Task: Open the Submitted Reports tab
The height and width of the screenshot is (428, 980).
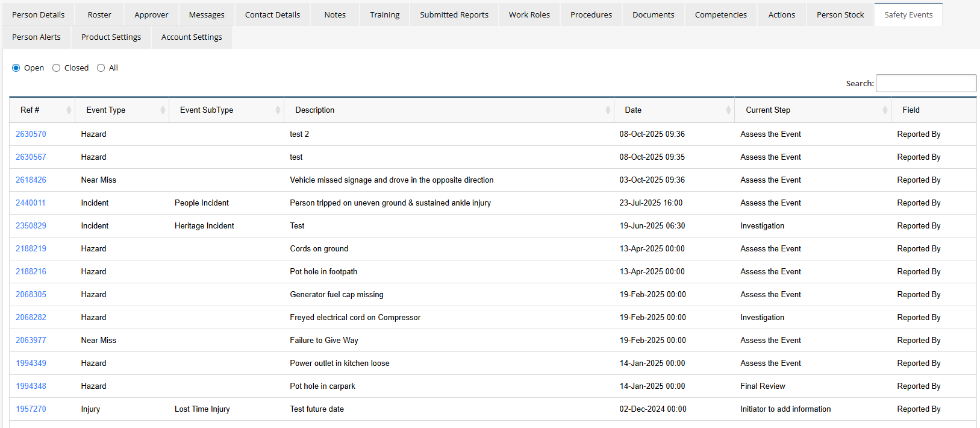Action: [454, 14]
